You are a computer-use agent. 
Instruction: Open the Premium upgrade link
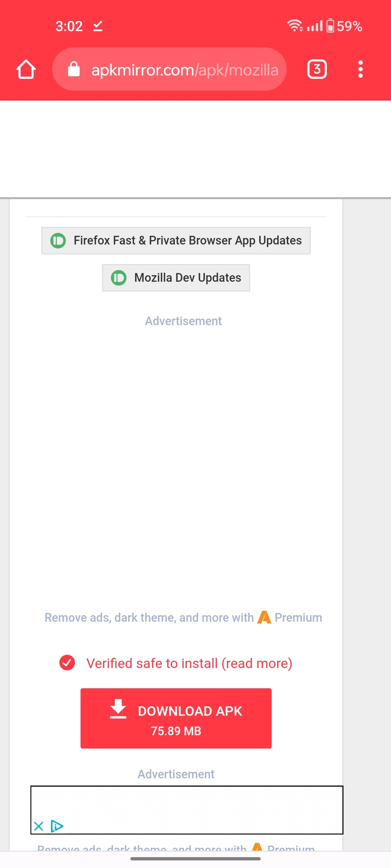298,617
